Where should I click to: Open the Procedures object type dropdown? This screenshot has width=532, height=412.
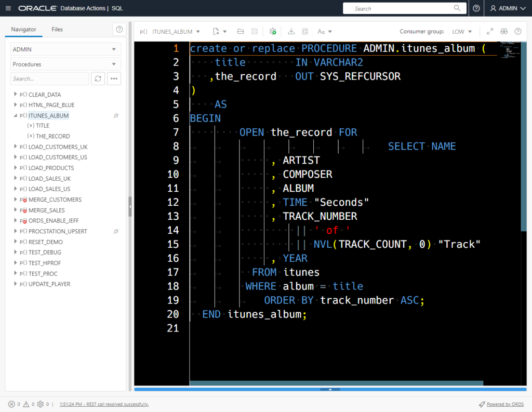click(65, 64)
